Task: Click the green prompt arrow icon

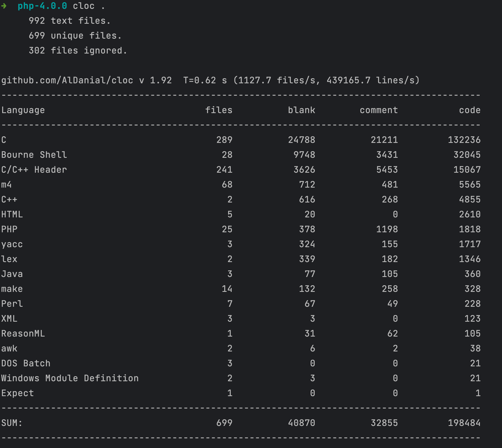Action: pos(4,6)
